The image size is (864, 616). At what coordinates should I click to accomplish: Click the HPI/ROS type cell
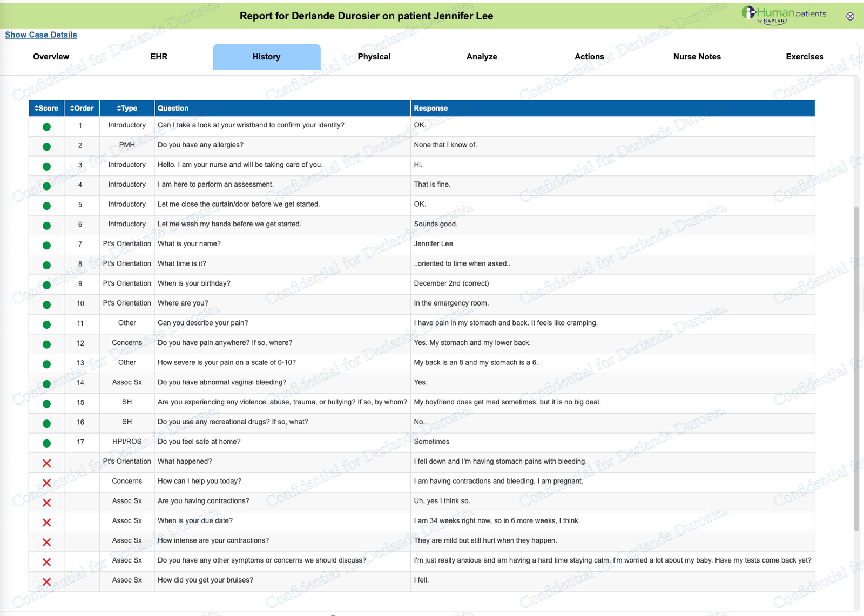pos(127,442)
